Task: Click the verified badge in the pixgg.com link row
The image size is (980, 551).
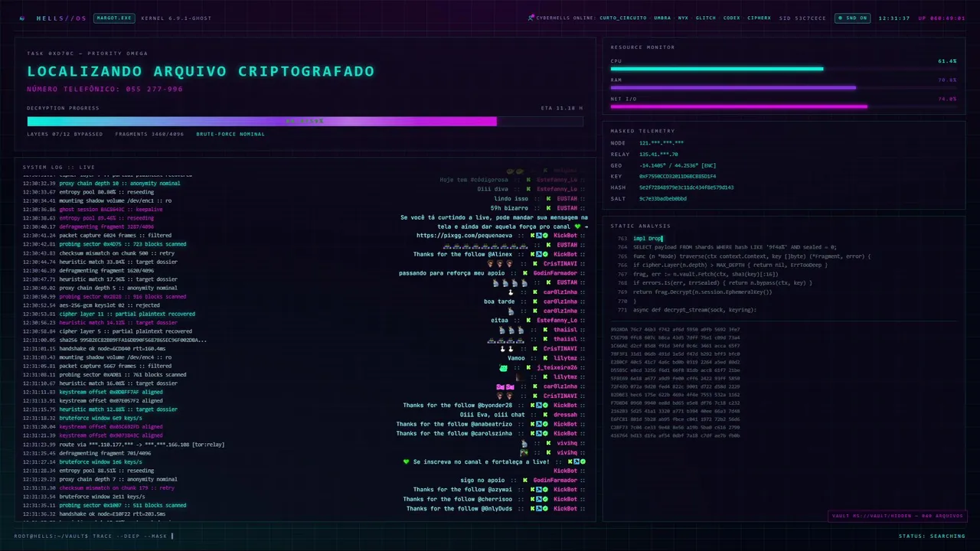Action: tap(545, 236)
